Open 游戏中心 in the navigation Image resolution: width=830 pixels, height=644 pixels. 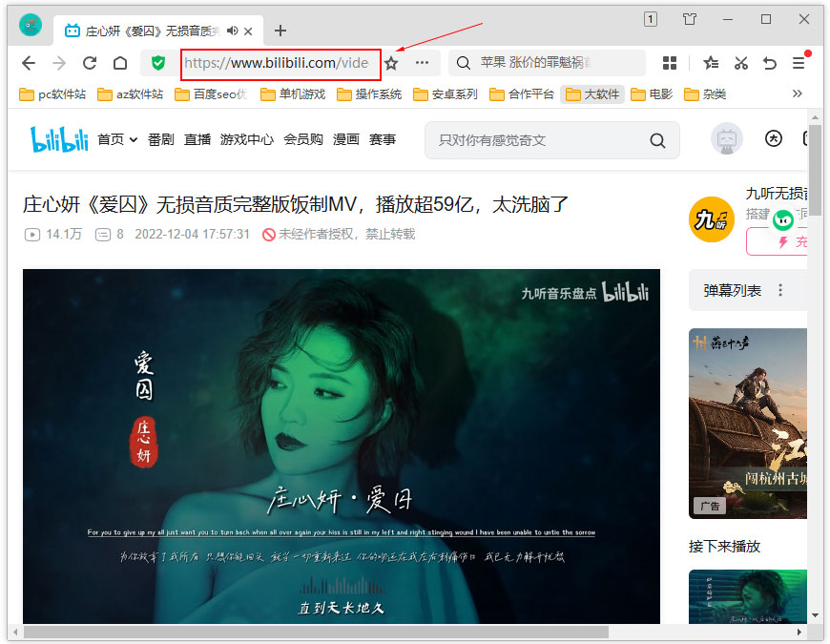pyautogui.click(x=247, y=139)
